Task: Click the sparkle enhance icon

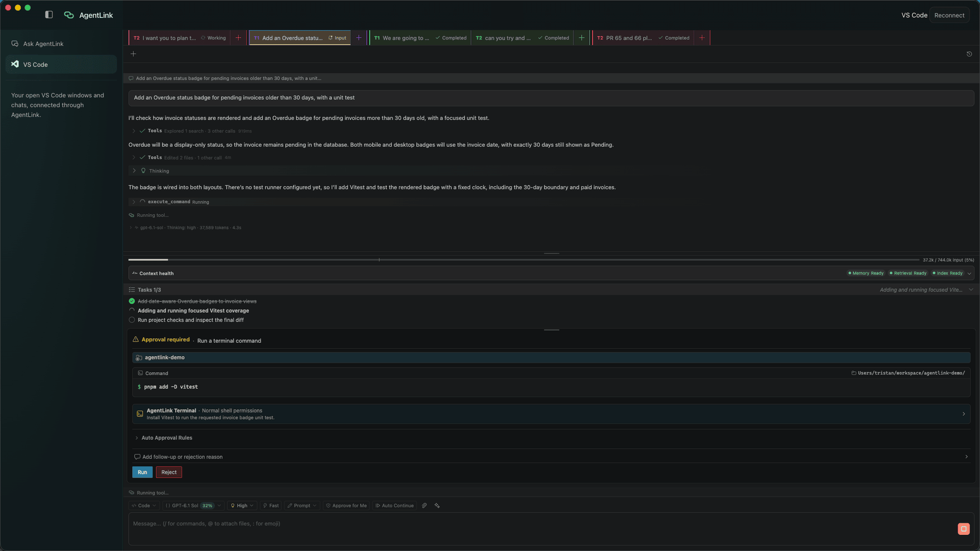Action: pyautogui.click(x=437, y=505)
